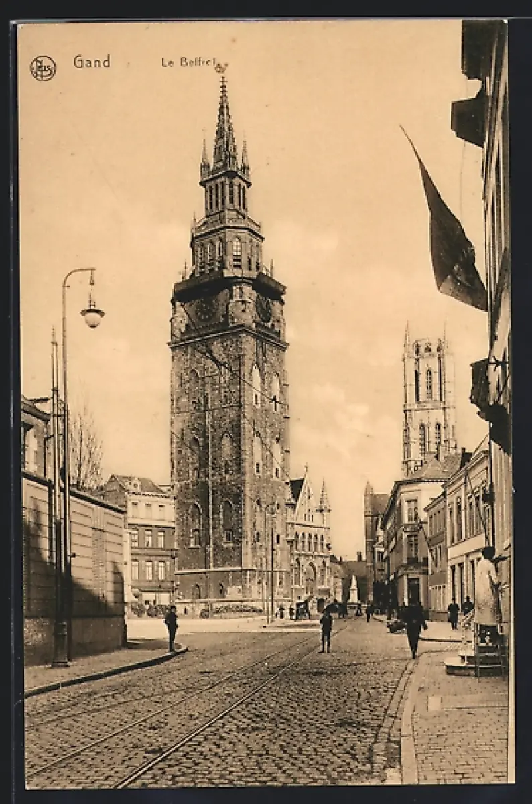Image resolution: width=532 pixels, height=804 pixels.
Task: Click the belfry's arched ground-level doorway
Action: coord(196,591)
